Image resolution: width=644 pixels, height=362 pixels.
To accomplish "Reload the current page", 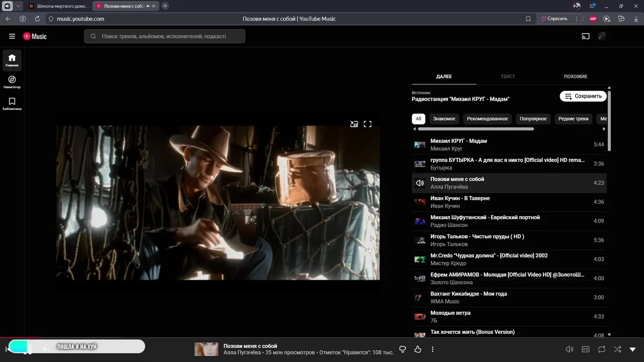I will coord(37,19).
